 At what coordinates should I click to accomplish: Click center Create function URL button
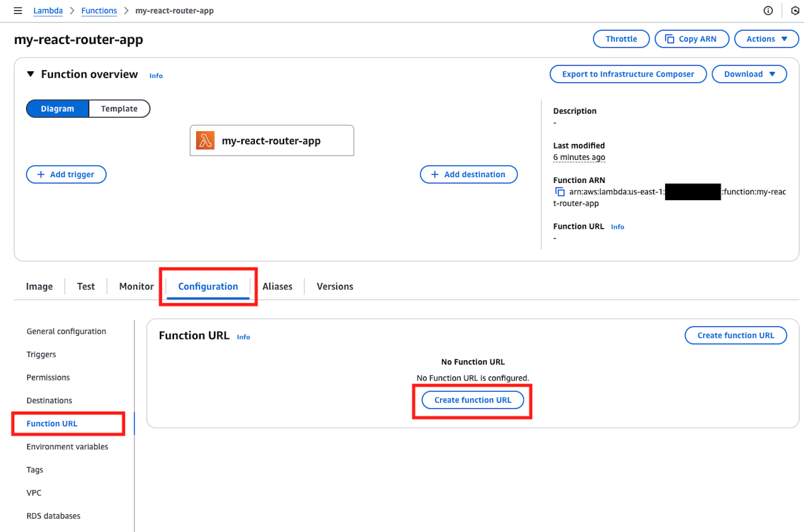[473, 400]
